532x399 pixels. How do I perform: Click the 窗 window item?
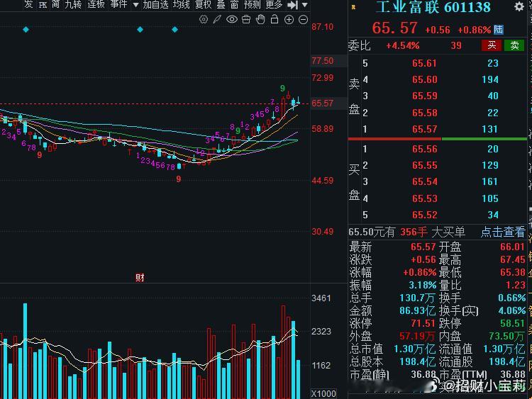[x=235, y=4]
